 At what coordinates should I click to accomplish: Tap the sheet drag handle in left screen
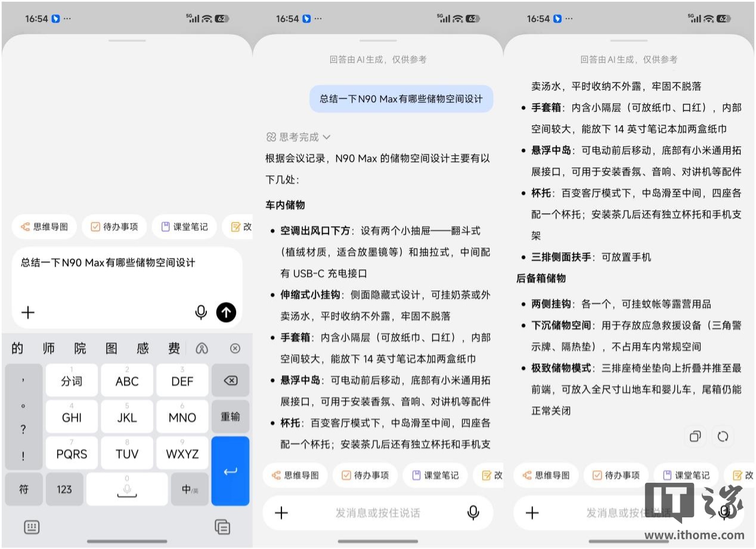[127, 41]
